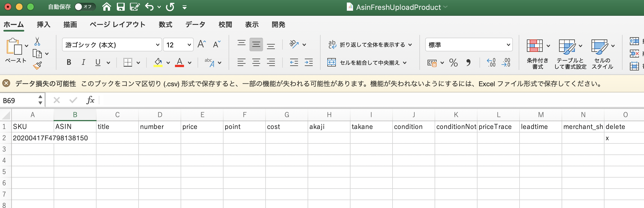Viewport: 644px width, 208px height.
Task: Toggle the AutoSave switch
Action: coord(85,7)
